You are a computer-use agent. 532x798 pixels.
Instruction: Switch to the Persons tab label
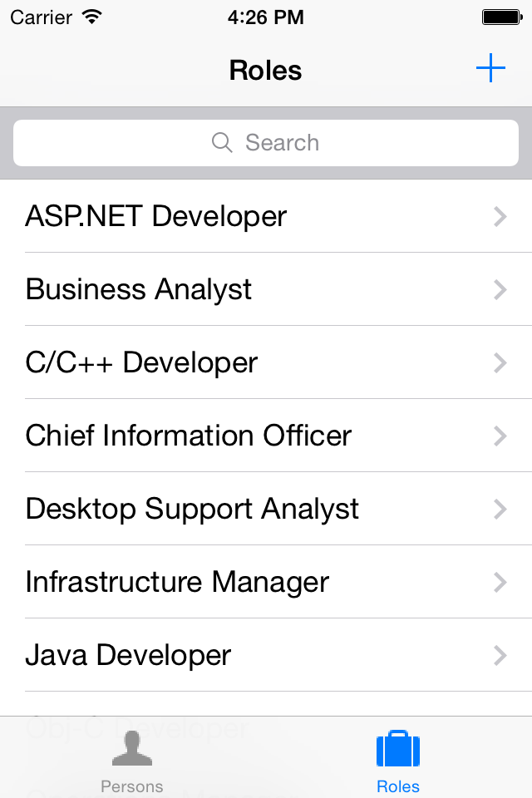point(132,786)
